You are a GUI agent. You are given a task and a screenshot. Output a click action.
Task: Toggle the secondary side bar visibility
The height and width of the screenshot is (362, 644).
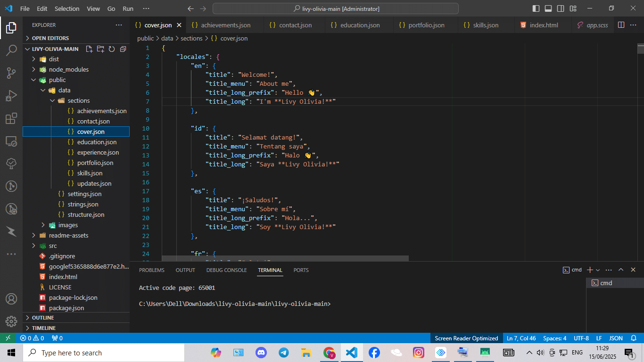[561, 8]
